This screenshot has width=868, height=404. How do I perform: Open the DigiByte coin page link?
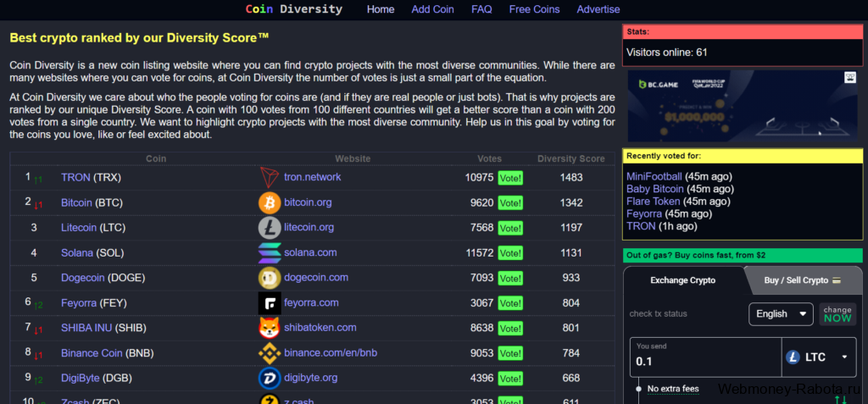pyautogui.click(x=81, y=378)
